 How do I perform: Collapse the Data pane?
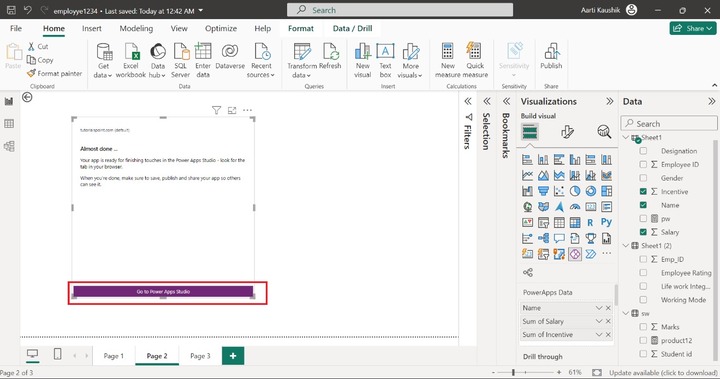tap(711, 101)
